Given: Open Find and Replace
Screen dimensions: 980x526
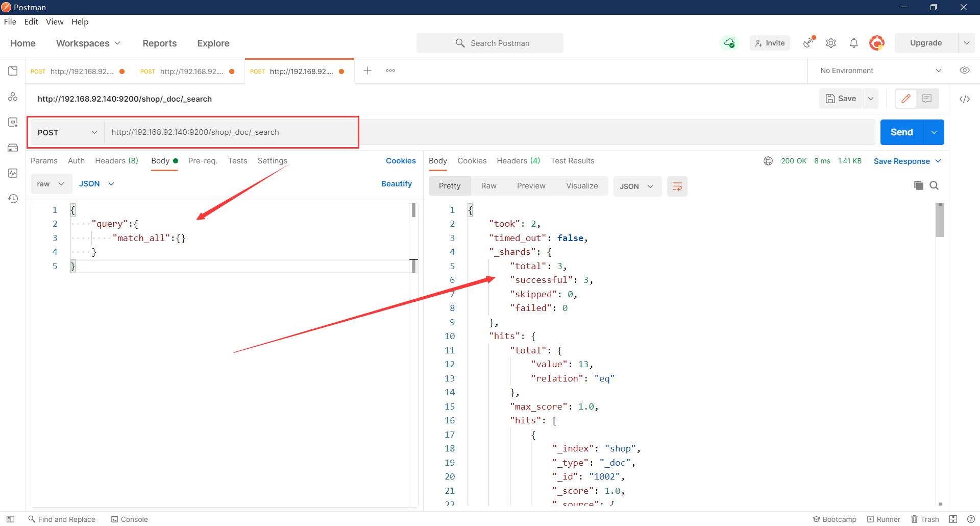Looking at the screenshot, I should (x=62, y=519).
